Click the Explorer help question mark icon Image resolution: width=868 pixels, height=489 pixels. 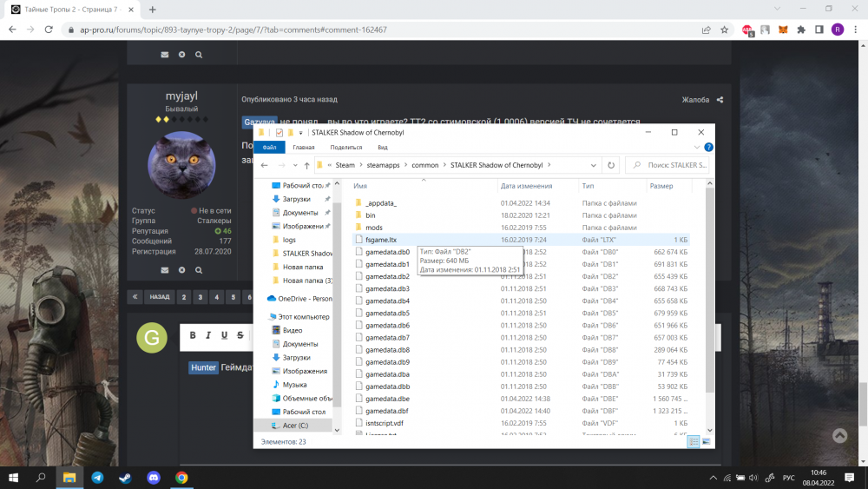[x=708, y=148]
